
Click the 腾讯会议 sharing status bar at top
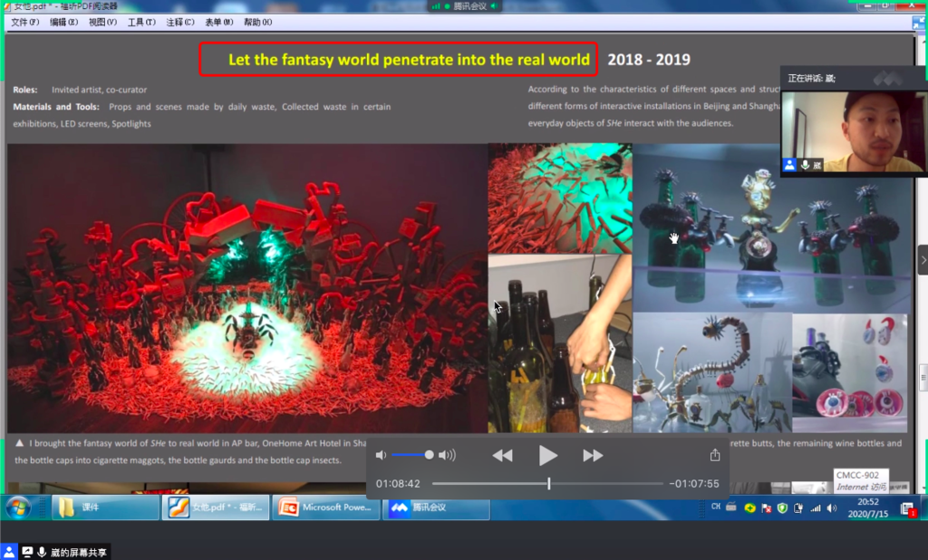point(465,6)
